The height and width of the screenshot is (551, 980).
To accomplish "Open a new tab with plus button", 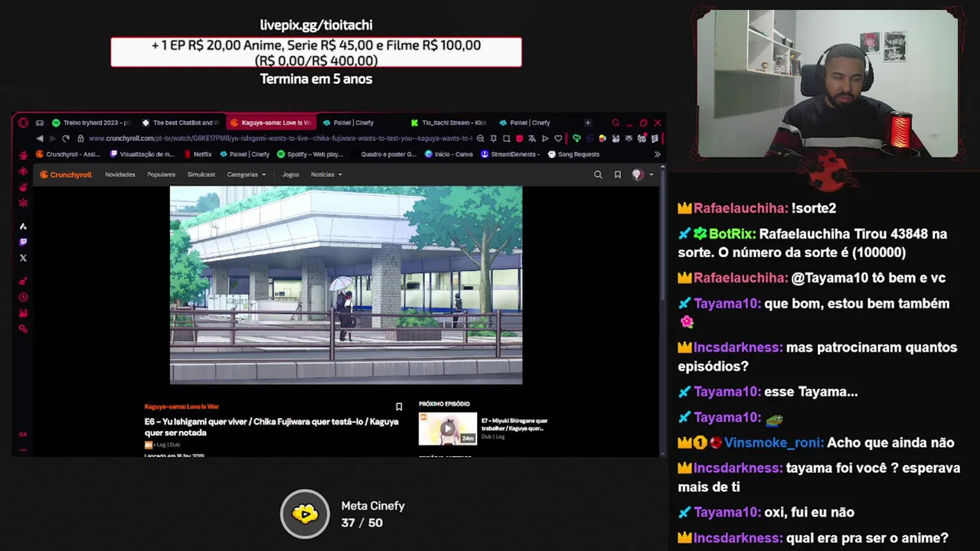I will [588, 122].
